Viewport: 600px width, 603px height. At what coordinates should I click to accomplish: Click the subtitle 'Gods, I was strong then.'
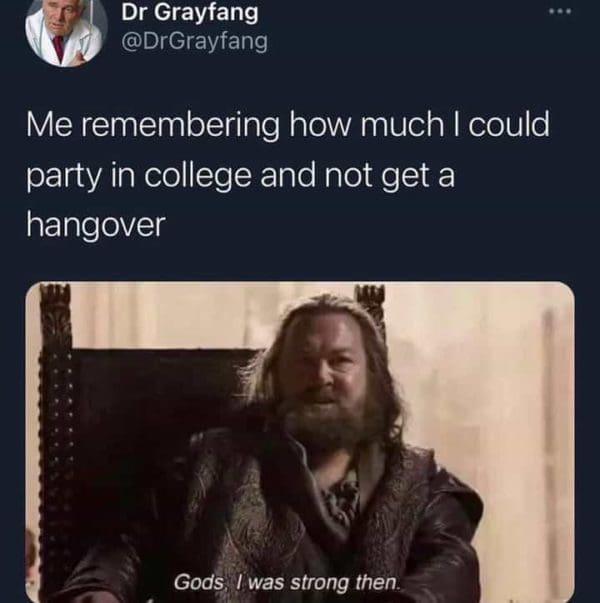[x=287, y=582]
